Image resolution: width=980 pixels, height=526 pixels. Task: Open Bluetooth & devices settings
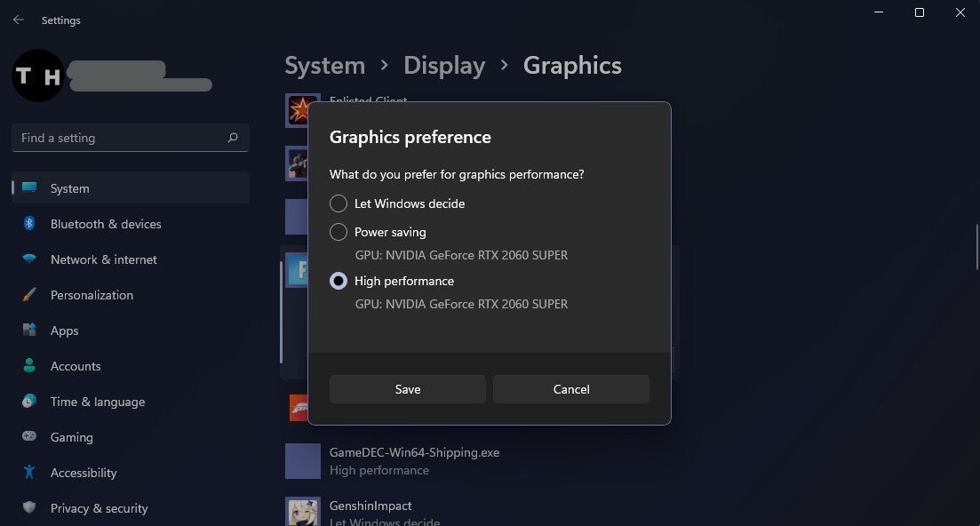[130, 224]
